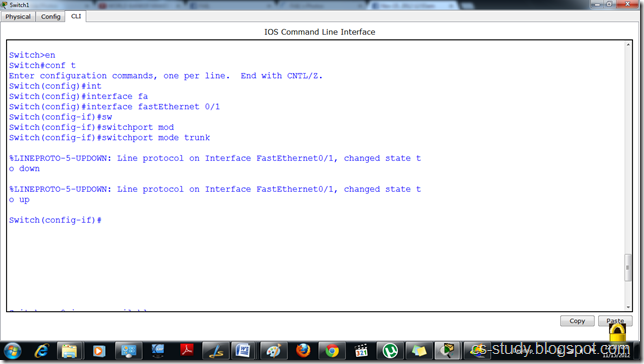Launch Internet Explorer from the taskbar
Screen dimensions: 644x364
click(41, 351)
